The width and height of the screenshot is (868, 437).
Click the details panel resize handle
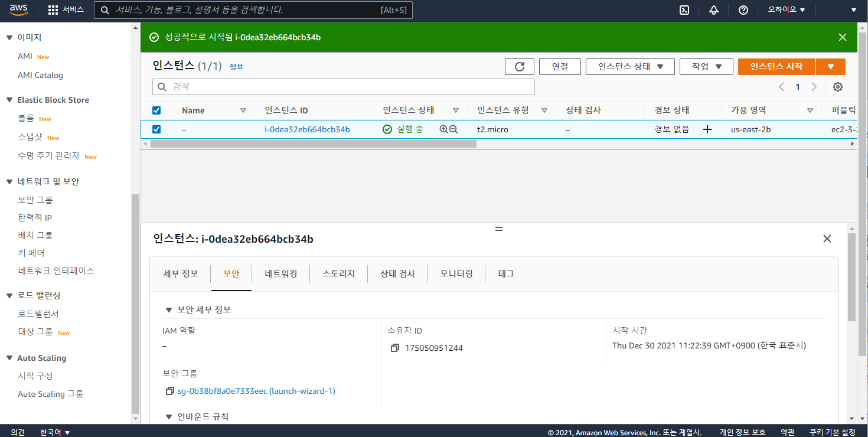click(x=499, y=229)
